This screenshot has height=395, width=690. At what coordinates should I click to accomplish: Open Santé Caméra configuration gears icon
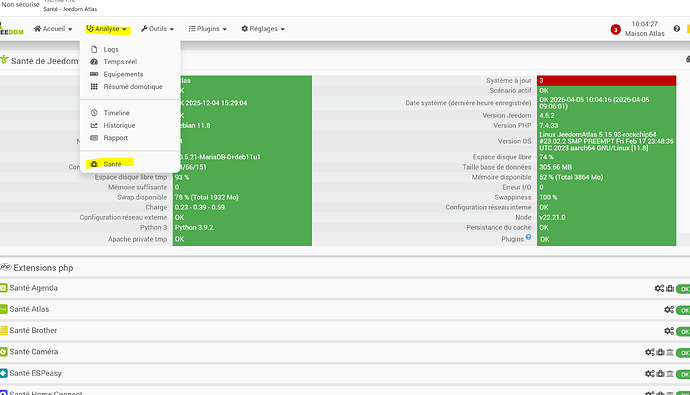click(650, 352)
